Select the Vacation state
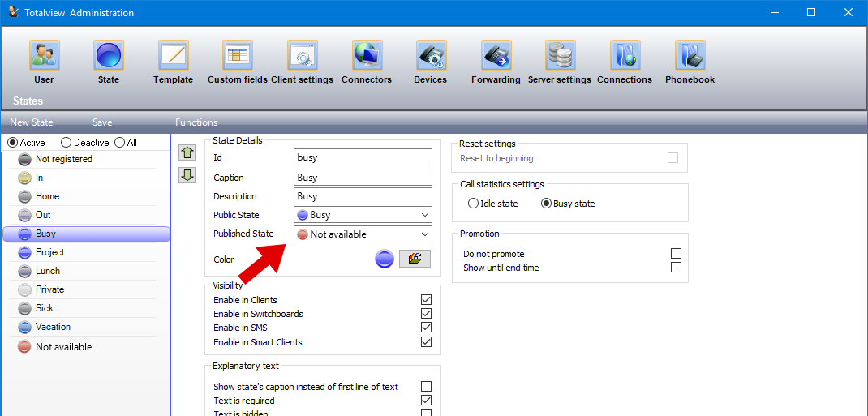This screenshot has height=416, width=868. pos(86,327)
